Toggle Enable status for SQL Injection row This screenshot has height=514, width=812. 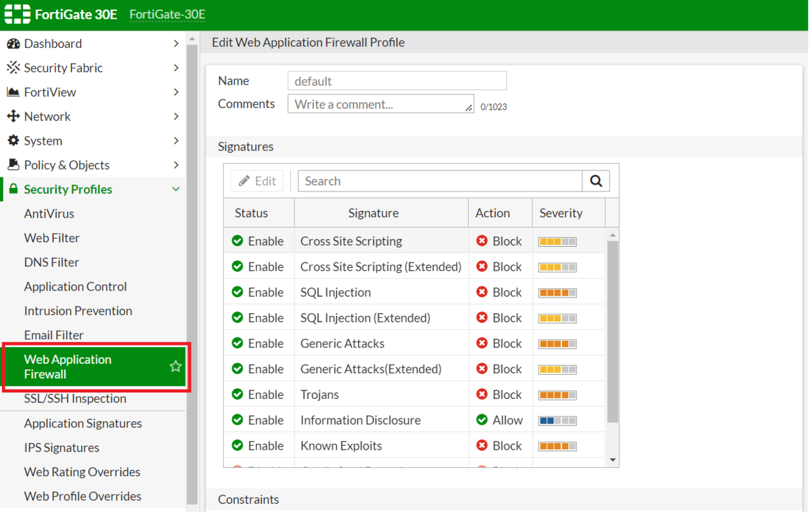tap(257, 292)
